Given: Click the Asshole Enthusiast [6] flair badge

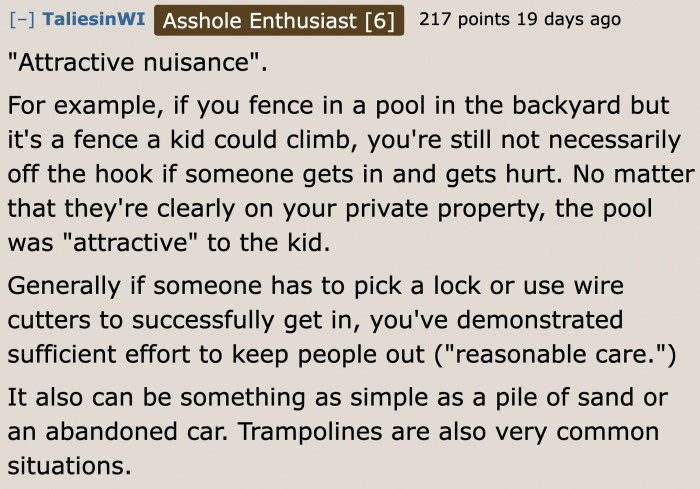Looking at the screenshot, I should click(279, 21).
